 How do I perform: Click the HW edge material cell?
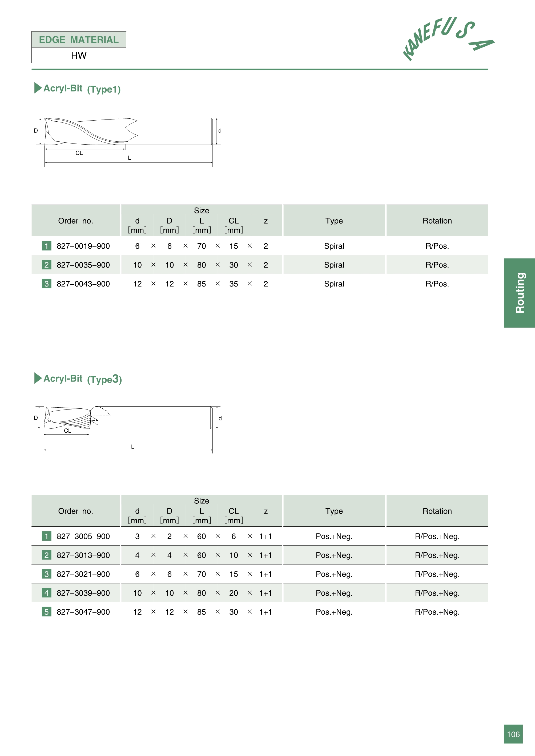79,55
